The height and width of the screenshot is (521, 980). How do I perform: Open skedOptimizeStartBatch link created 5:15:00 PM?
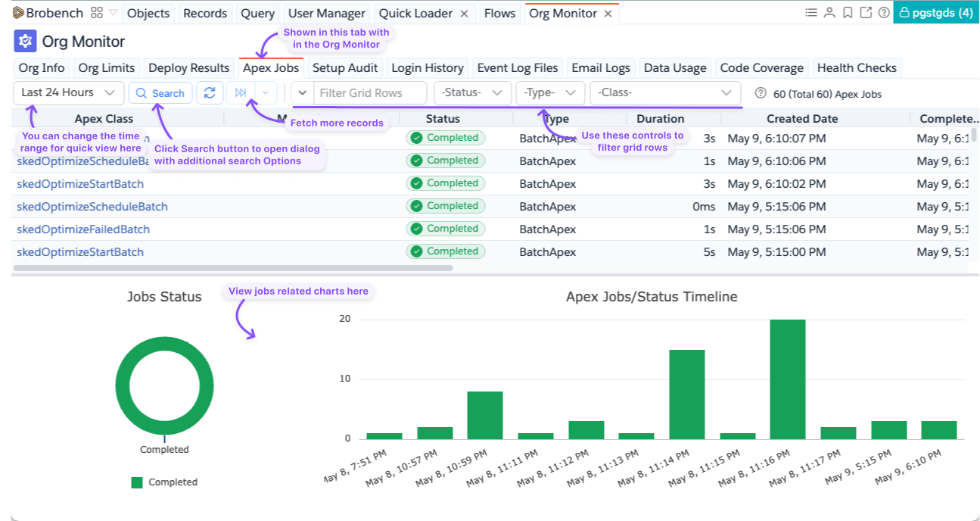pos(80,252)
